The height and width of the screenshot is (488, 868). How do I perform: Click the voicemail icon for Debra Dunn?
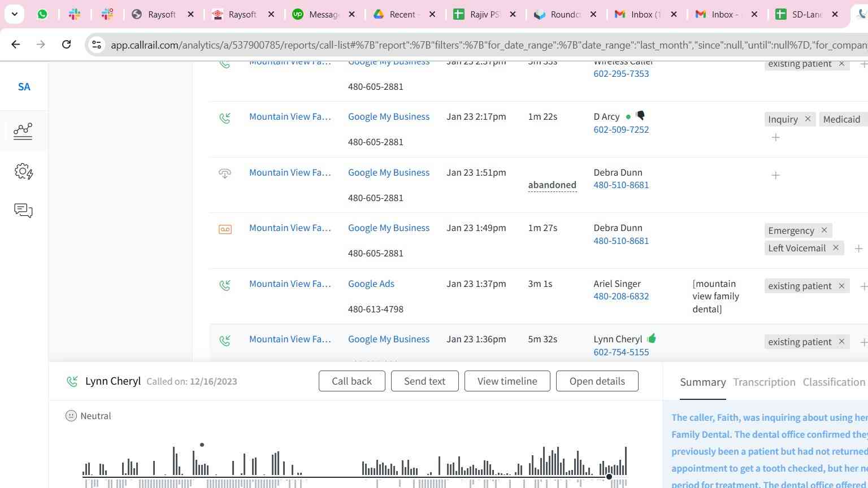click(225, 229)
